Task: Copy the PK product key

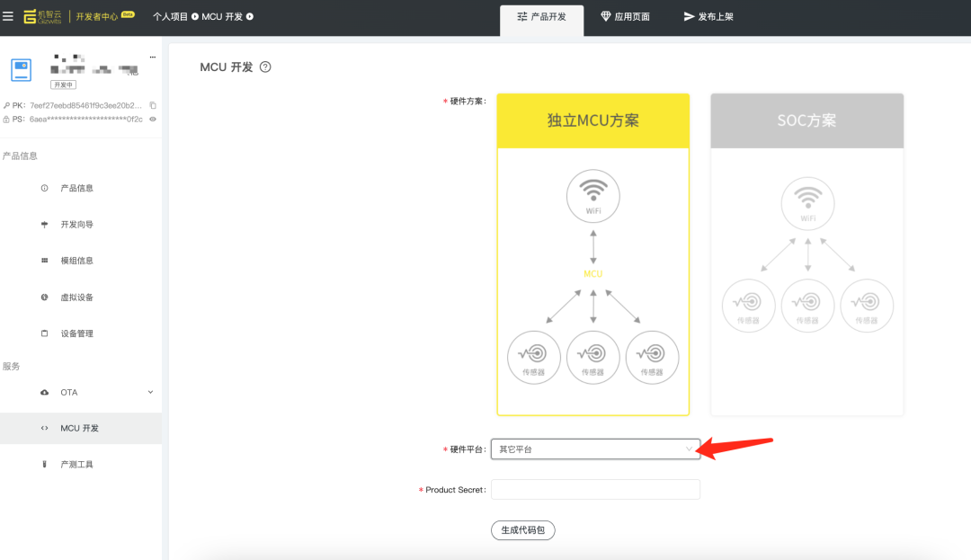Action: tap(153, 106)
